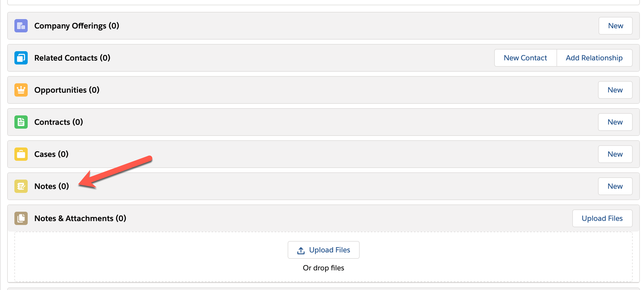Click the Opportunities crown icon
Screen dimensions: 644x290
(x=21, y=90)
